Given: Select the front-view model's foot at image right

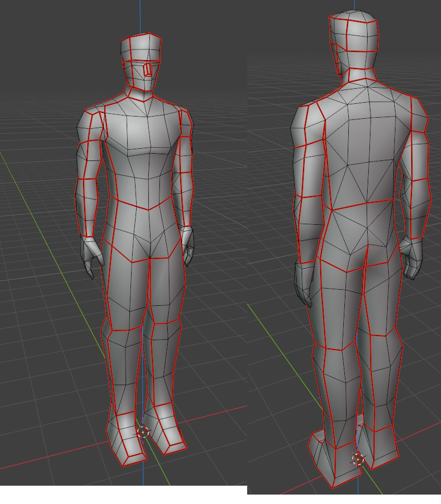Looking at the screenshot, I should (165, 429).
